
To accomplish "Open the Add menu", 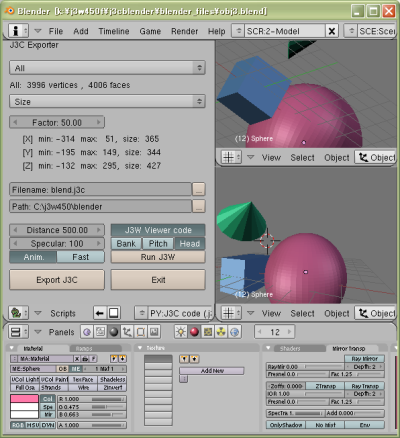I will point(81,31).
